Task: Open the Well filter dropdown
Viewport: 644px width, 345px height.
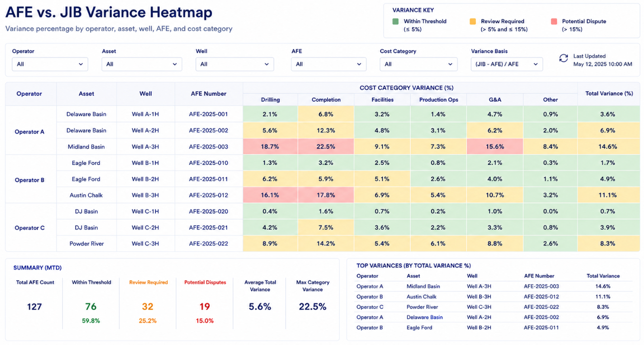Action: 235,64
